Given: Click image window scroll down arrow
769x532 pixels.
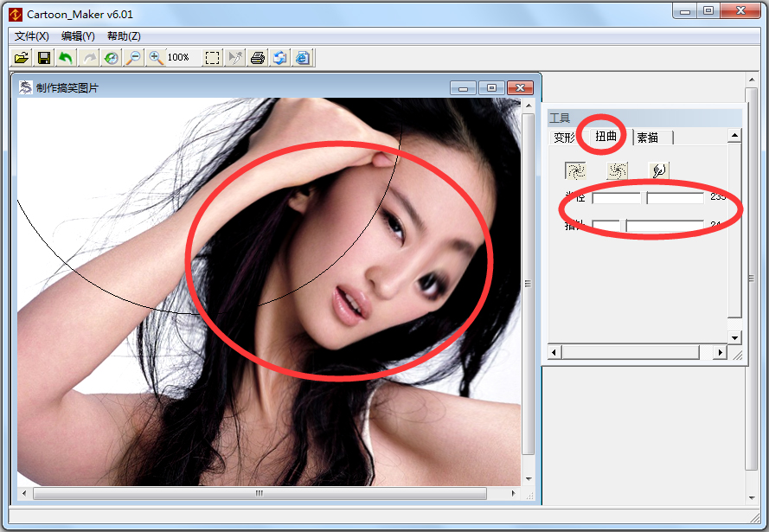Looking at the screenshot, I should tap(529, 478).
